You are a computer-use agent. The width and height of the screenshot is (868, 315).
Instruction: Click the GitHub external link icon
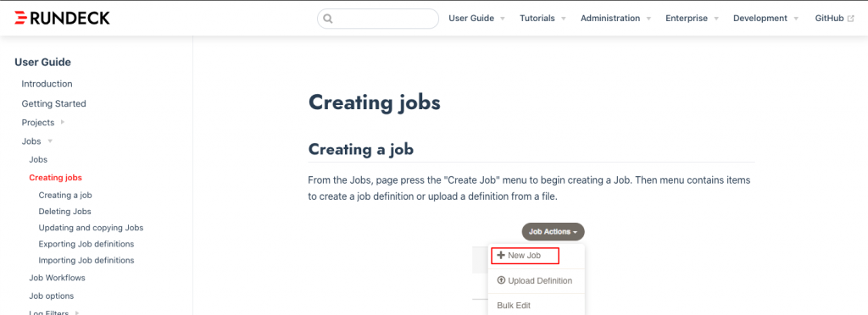tap(851, 19)
